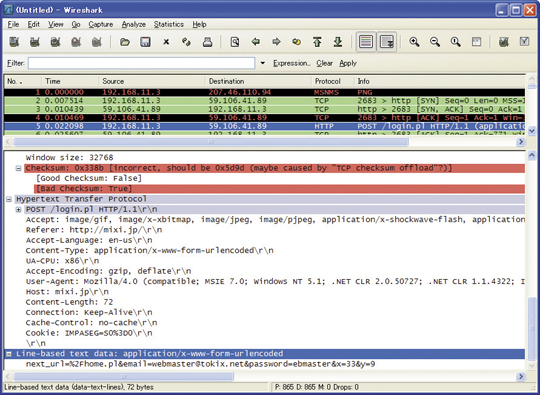Edit display filters toolbar icon

tap(524, 42)
